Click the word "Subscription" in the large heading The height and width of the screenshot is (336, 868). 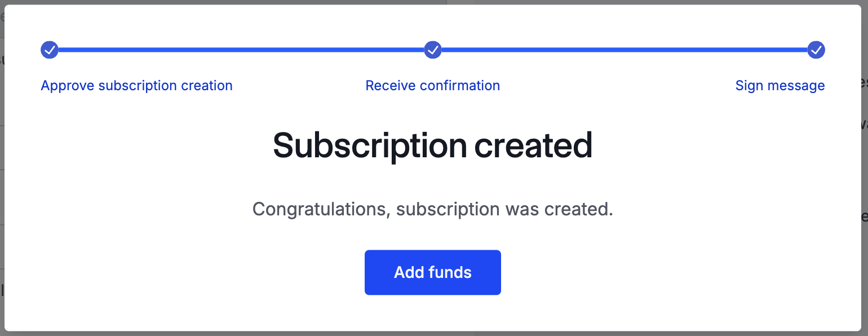[370, 145]
